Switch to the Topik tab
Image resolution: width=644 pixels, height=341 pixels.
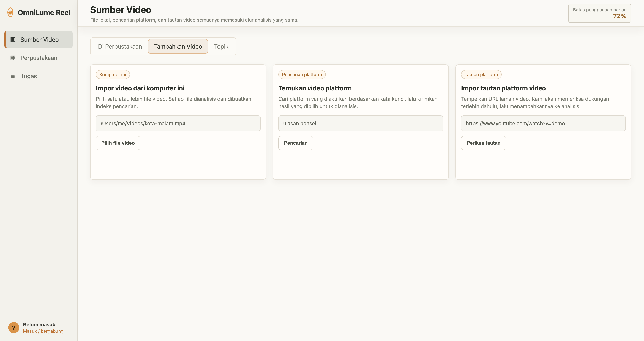click(221, 46)
